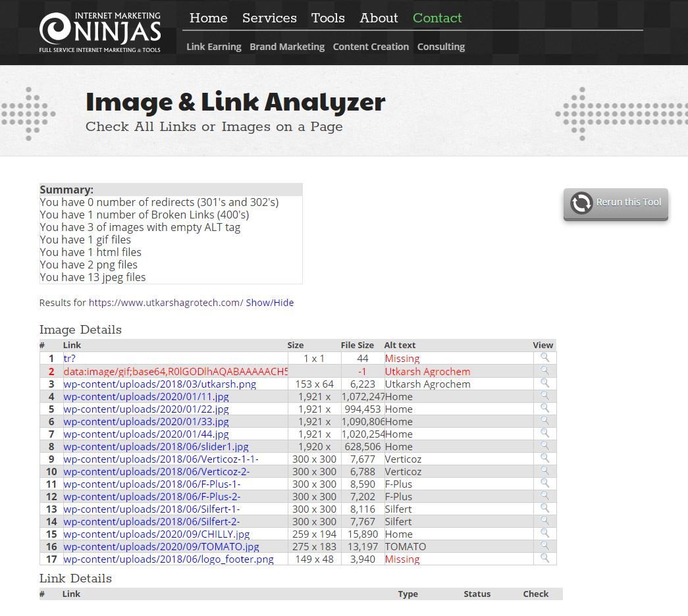Open the Services menu
This screenshot has height=616, width=688.
click(x=269, y=18)
